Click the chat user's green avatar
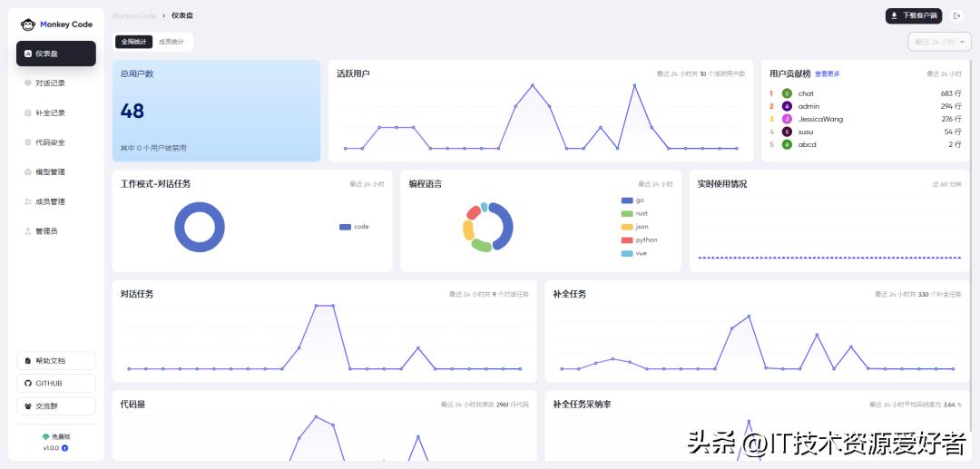Screen dimensions: 980x469 [787, 93]
